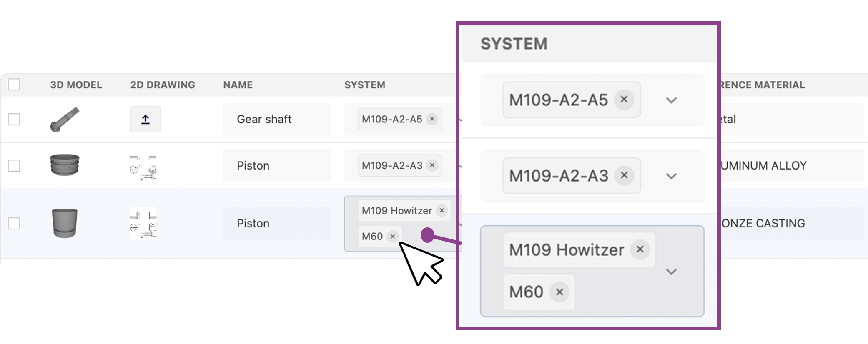The height and width of the screenshot is (344, 868).
Task: Expand the M109-A2-A3 system dropdown chevron
Action: coord(671,176)
